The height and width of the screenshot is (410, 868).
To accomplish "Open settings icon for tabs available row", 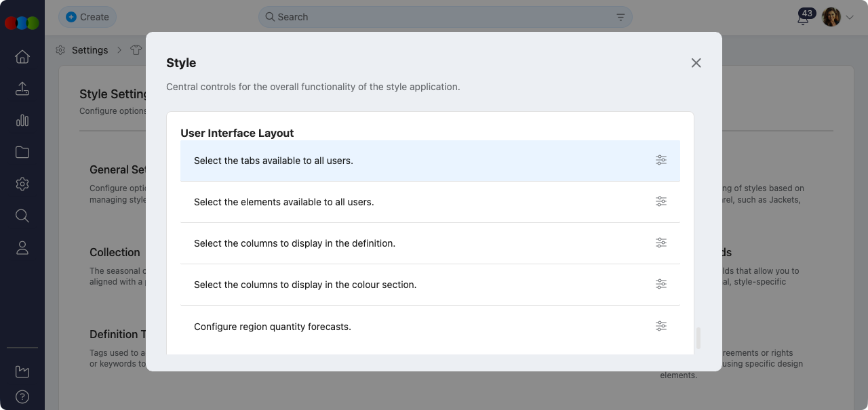I will click(x=661, y=161).
